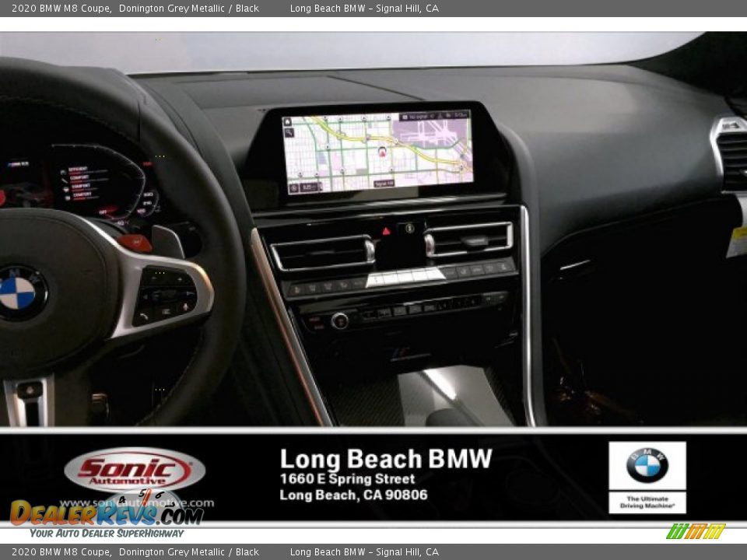The image size is (747, 560).
Task: Tap the status bar atop the navigation screen
Action: pos(434,116)
